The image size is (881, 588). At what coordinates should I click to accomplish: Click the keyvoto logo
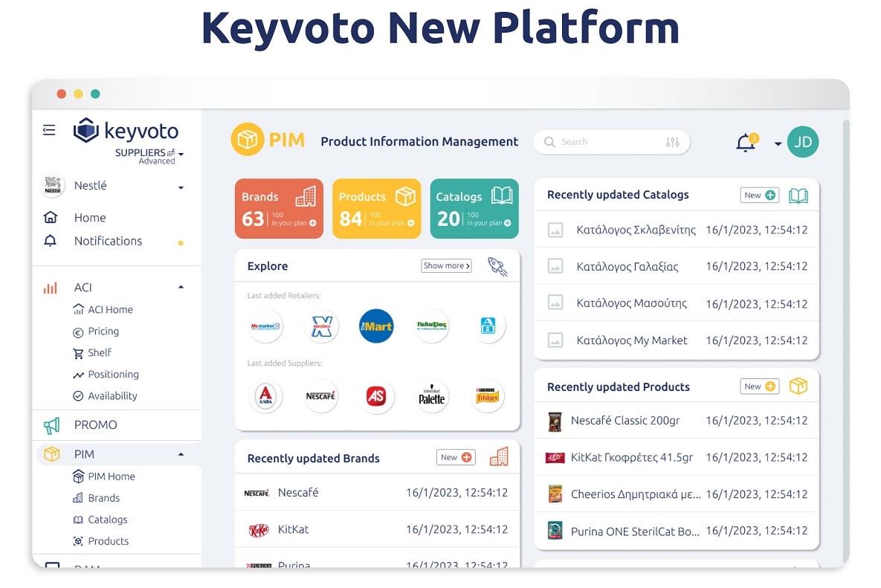pyautogui.click(x=126, y=130)
